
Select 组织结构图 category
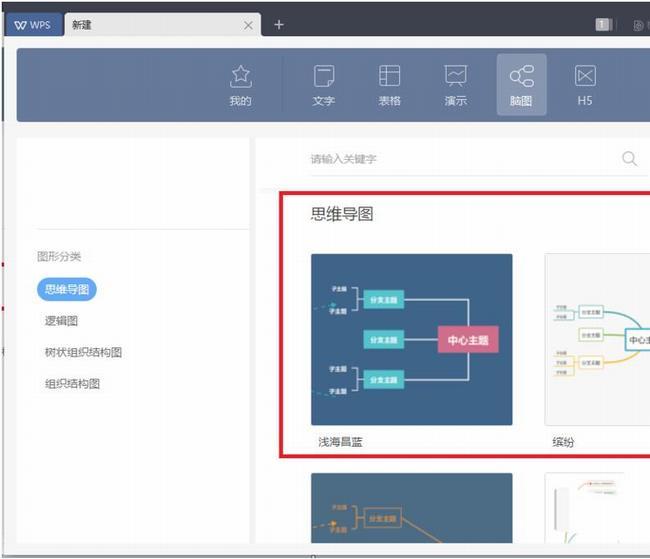pos(73,384)
